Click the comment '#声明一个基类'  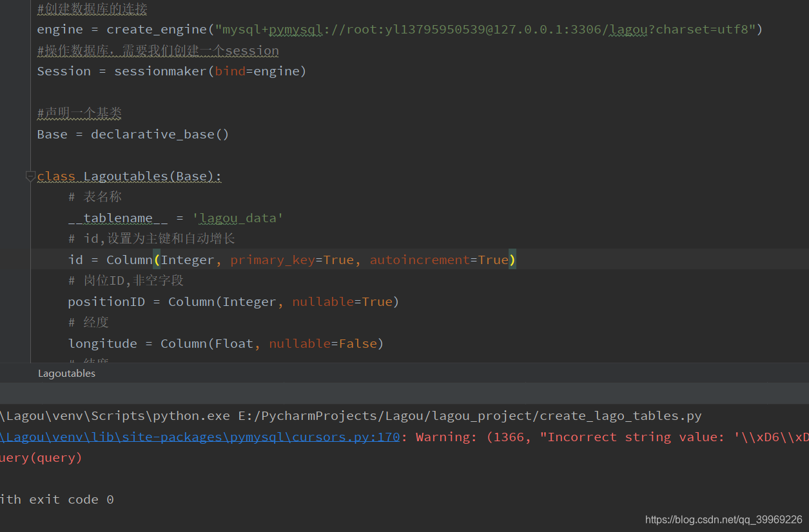point(79,113)
